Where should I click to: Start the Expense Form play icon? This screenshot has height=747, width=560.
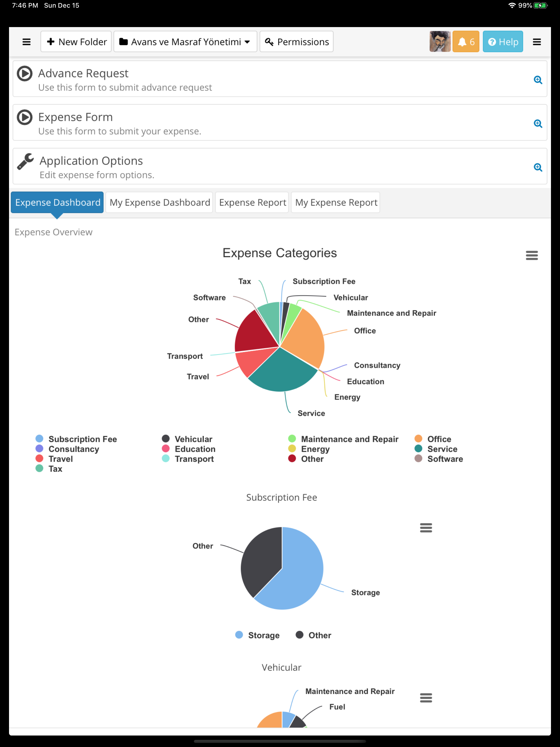(25, 118)
